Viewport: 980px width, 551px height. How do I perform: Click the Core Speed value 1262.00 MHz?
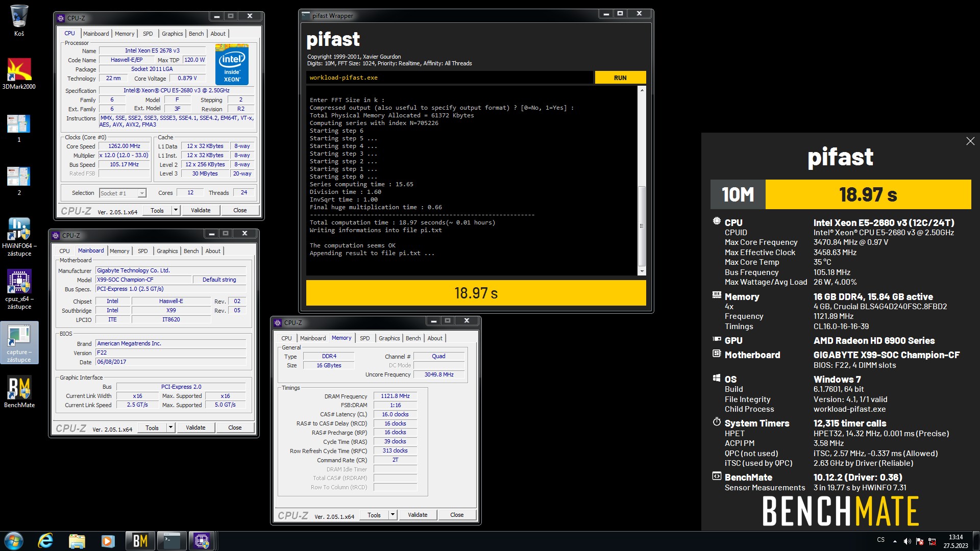(x=124, y=146)
